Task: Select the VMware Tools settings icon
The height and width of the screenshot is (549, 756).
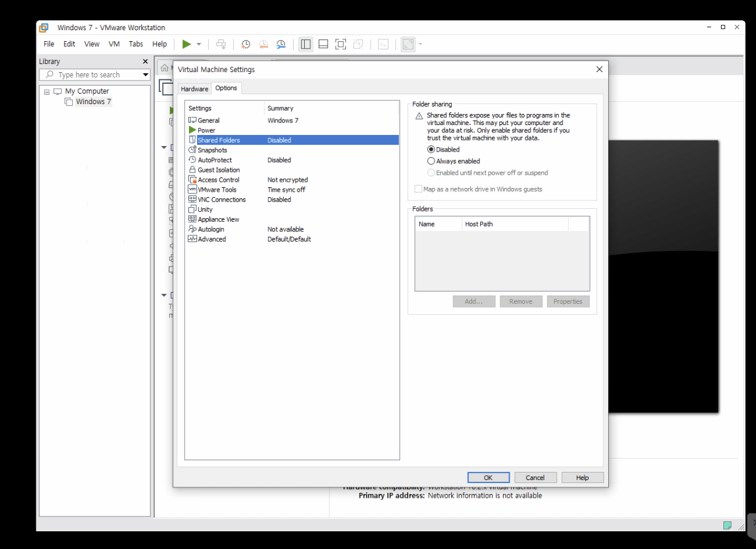Action: click(192, 189)
